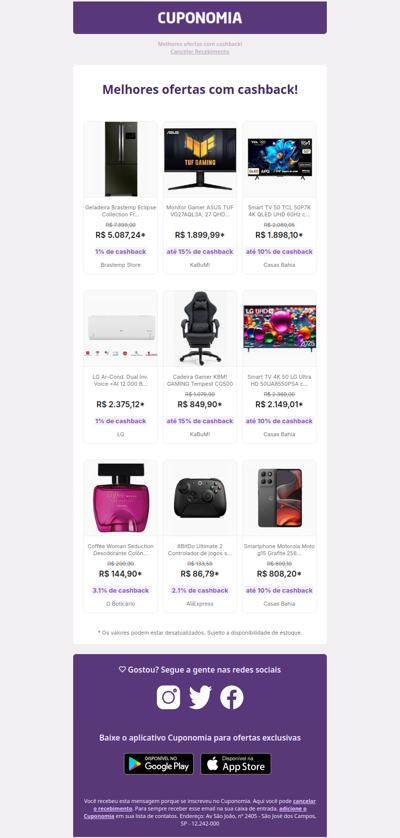This screenshot has height=838, width=400.
Task: Click the Cuponomia logo header
Action: pos(200,18)
